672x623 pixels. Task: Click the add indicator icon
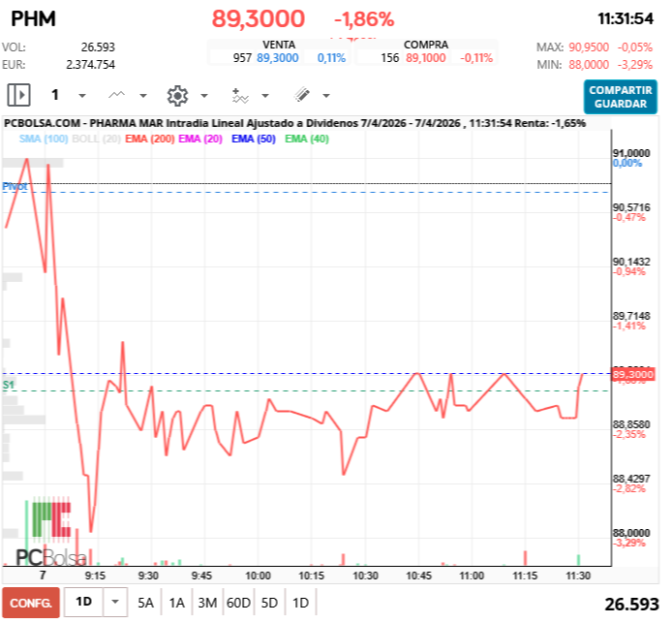[240, 95]
